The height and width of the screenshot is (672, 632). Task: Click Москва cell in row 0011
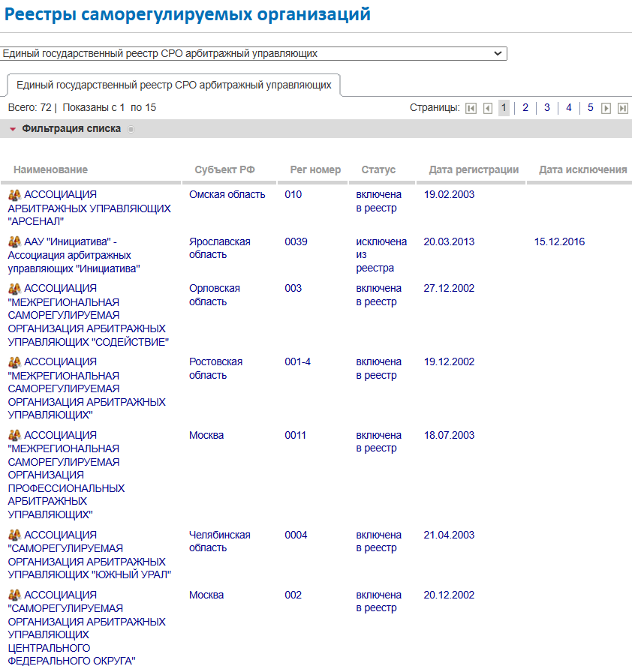[x=206, y=436]
